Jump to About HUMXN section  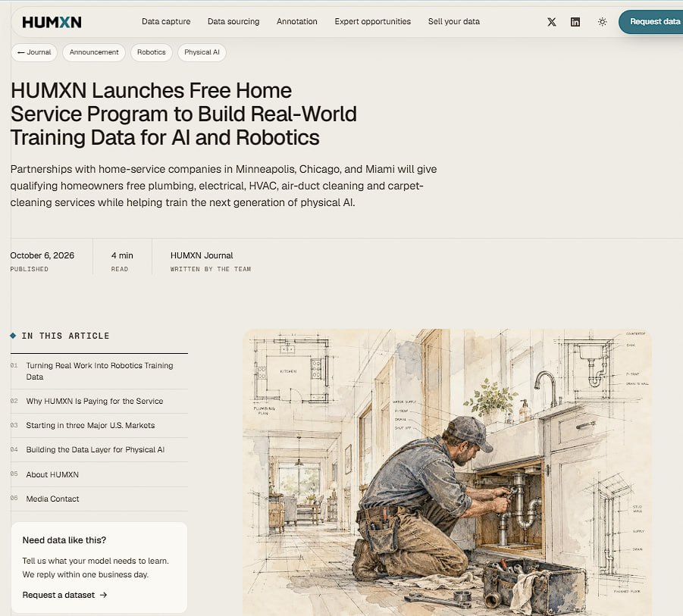click(99, 474)
